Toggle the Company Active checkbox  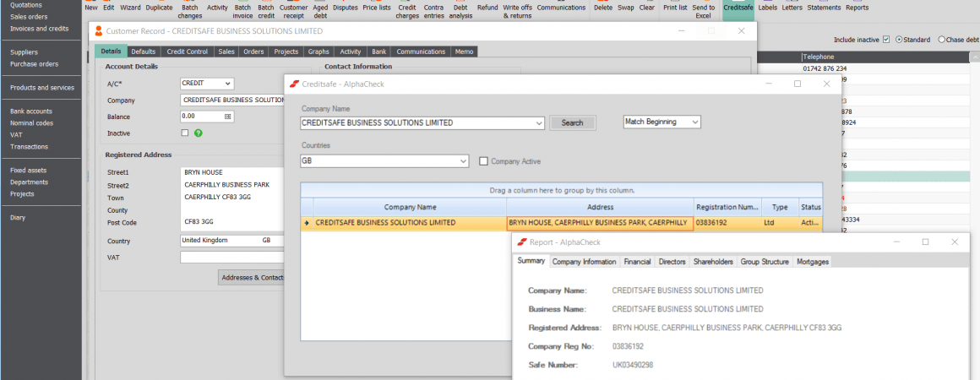(x=483, y=161)
